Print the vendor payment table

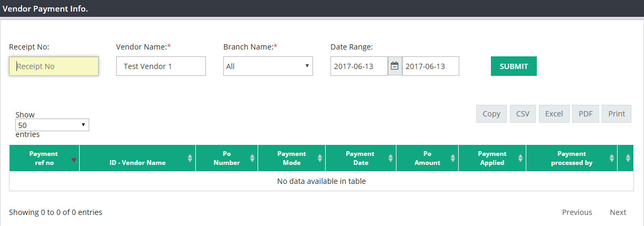[617, 114]
